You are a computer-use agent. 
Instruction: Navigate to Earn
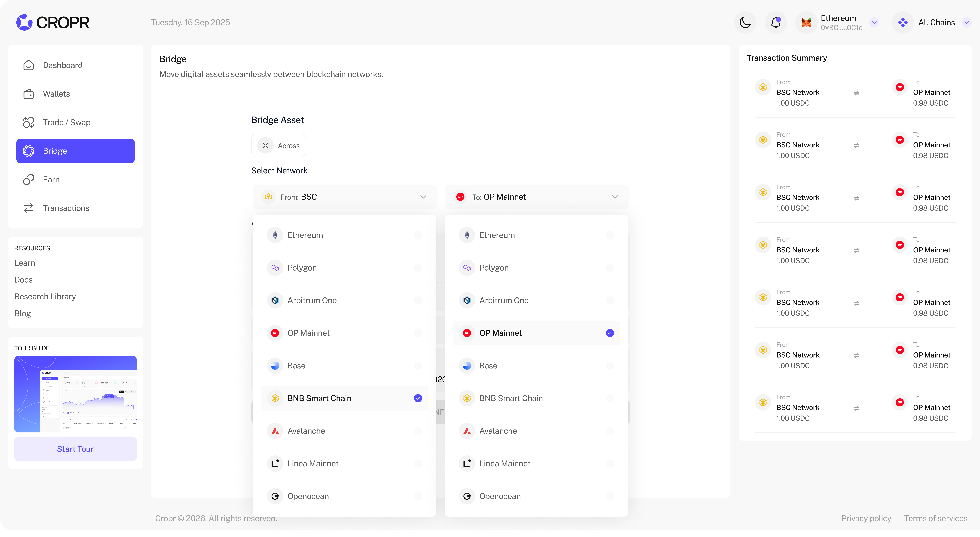click(75, 179)
